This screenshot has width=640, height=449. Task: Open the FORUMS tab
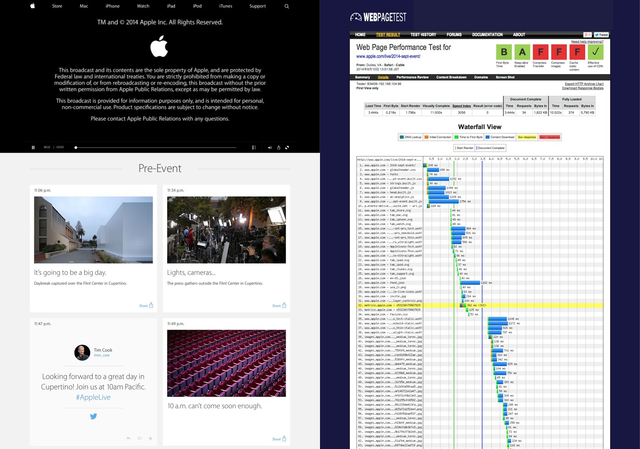point(454,35)
